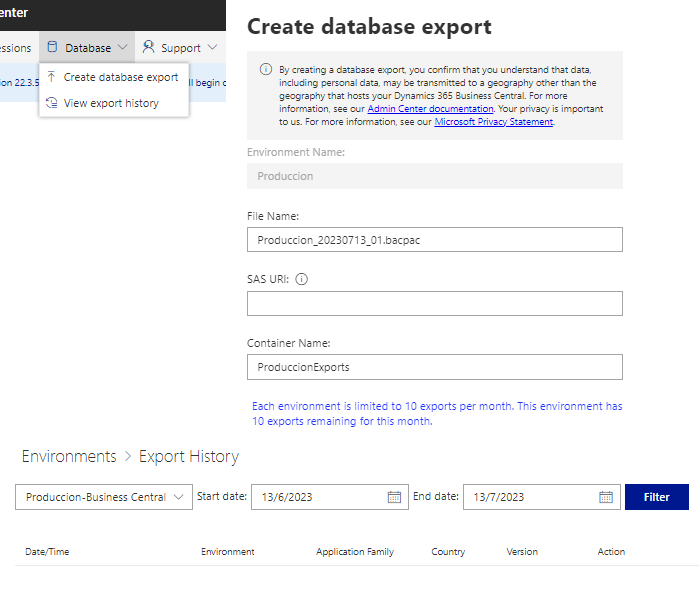Click the File Name input field
Screen dimensions: 699x592
click(434, 240)
